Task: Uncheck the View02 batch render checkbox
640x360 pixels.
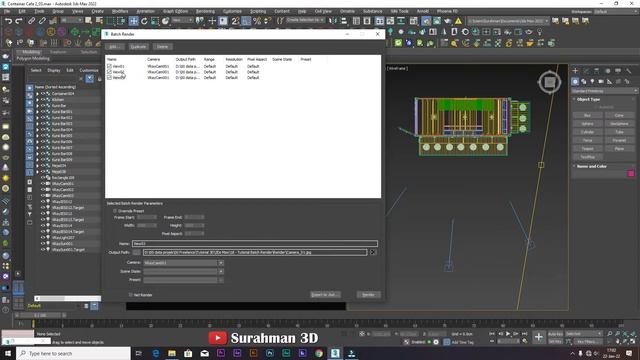Action: coord(109,71)
